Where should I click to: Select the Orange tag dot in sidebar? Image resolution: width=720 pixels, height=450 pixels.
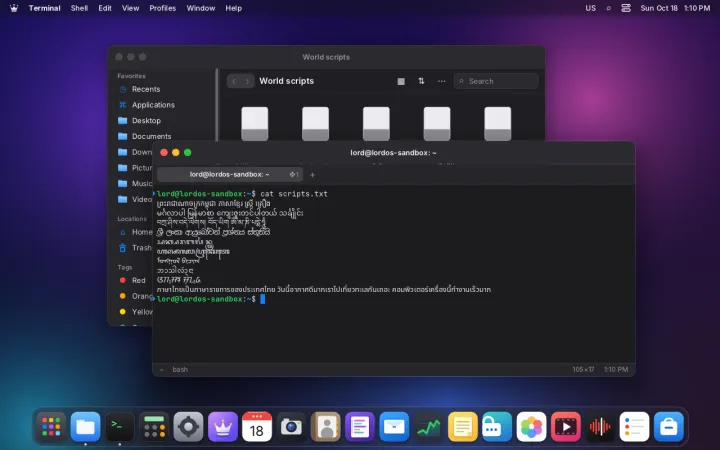[x=122, y=296]
